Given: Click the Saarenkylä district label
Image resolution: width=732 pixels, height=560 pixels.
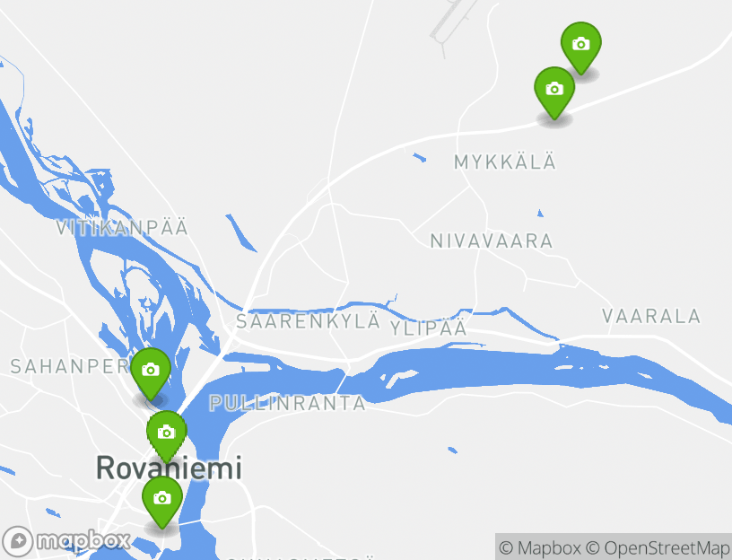Looking at the screenshot, I should (308, 321).
